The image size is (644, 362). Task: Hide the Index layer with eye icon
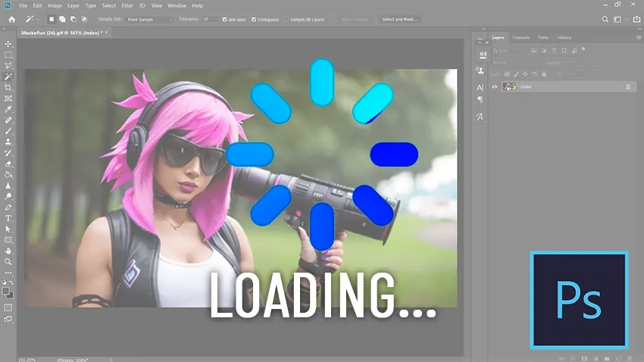click(x=495, y=86)
